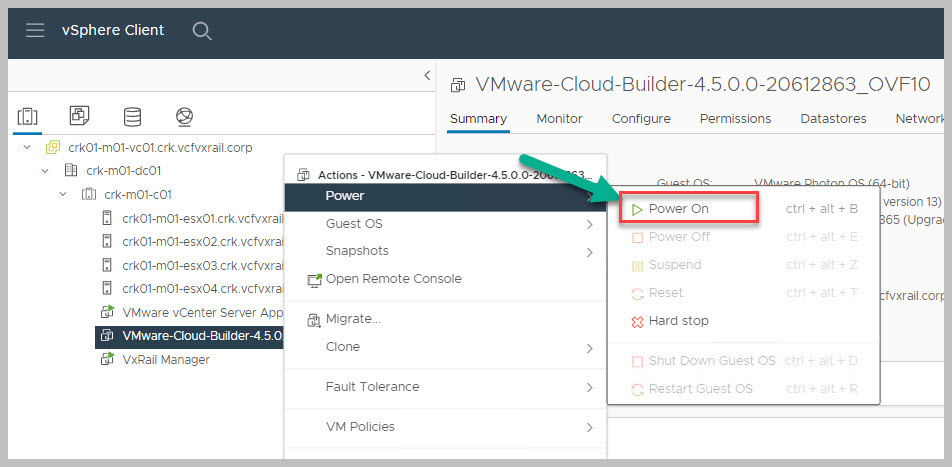Viewport: 952px width, 467px height.
Task: Click the vCenter icon for crk01-m01-vc01
Action: (x=52, y=148)
